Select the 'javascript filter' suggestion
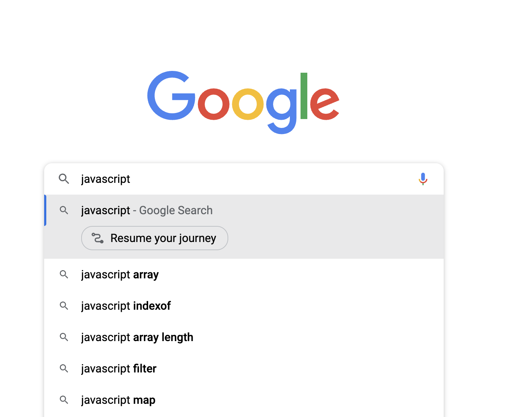This screenshot has height=417, width=532. point(119,369)
